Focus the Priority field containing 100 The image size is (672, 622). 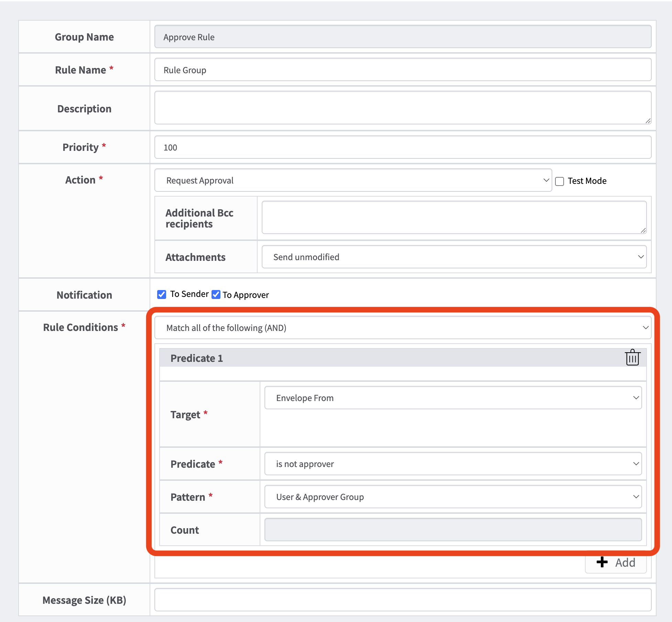(403, 147)
